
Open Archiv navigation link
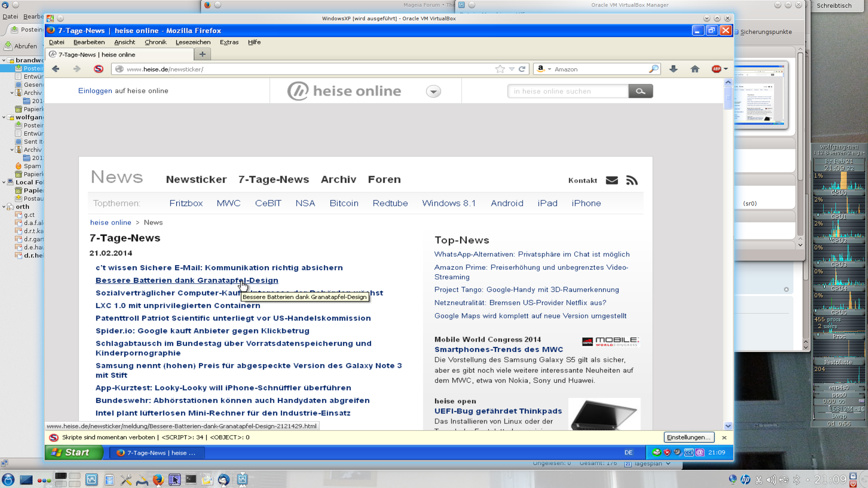[x=338, y=179]
